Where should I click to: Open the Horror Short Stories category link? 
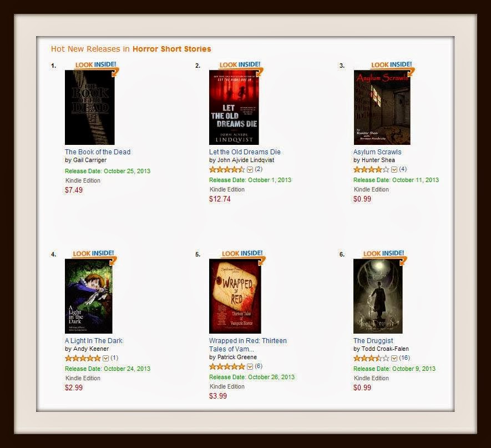pos(171,49)
